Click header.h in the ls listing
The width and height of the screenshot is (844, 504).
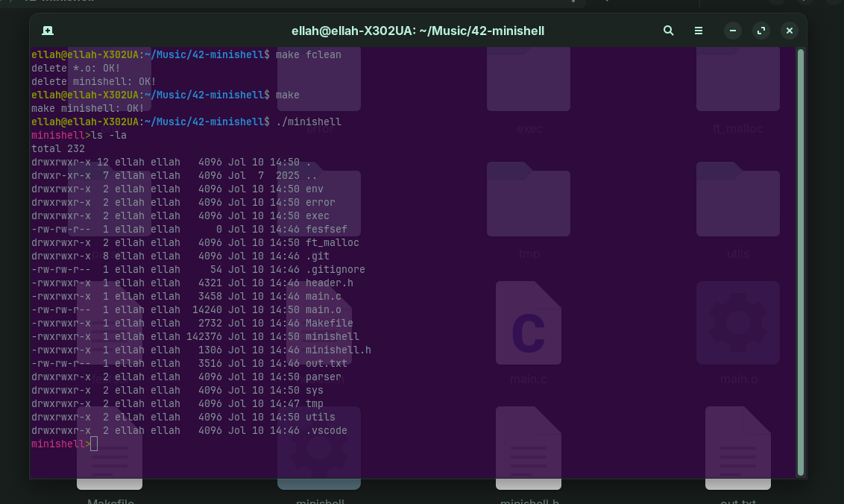click(x=330, y=283)
